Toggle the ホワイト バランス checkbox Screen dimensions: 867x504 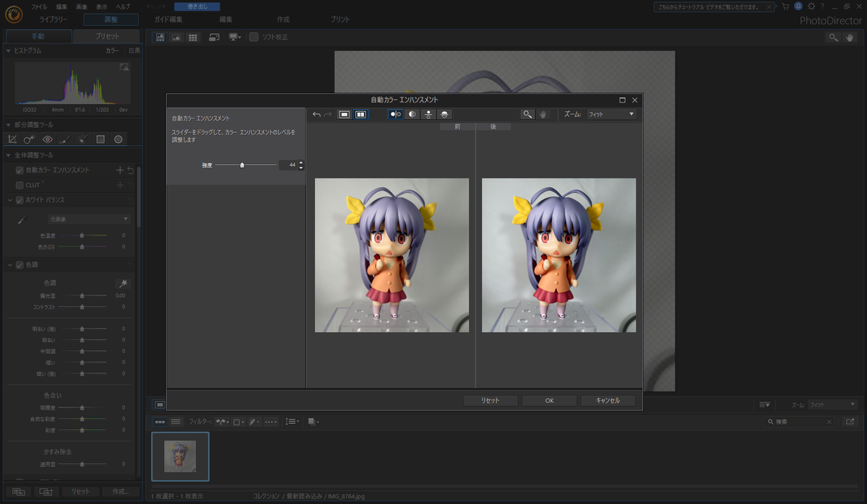pyautogui.click(x=20, y=199)
